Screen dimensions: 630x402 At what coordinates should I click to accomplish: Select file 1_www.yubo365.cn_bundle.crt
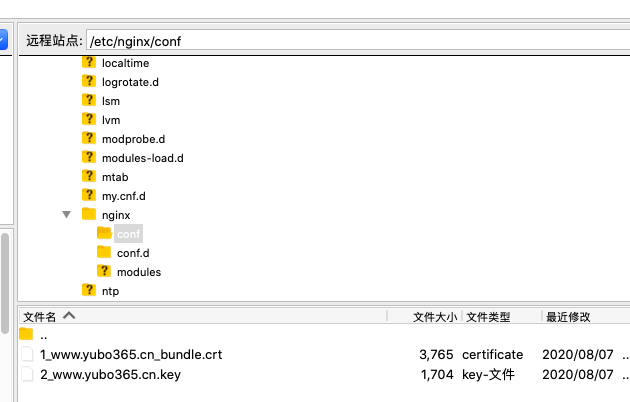pyautogui.click(x=131, y=355)
